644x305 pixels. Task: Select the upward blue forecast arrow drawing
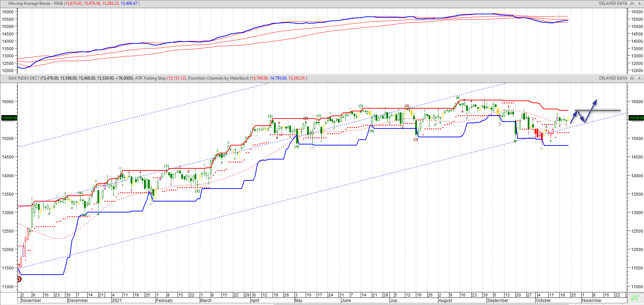(591, 110)
